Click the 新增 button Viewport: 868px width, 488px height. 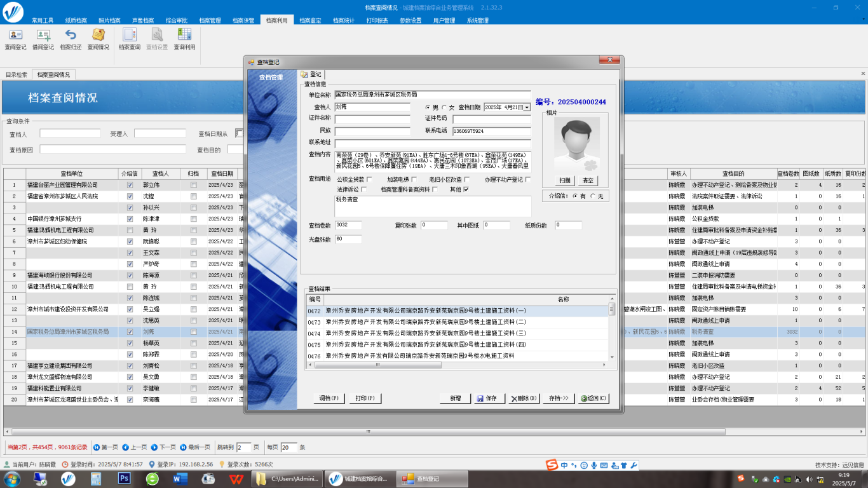[456, 398]
